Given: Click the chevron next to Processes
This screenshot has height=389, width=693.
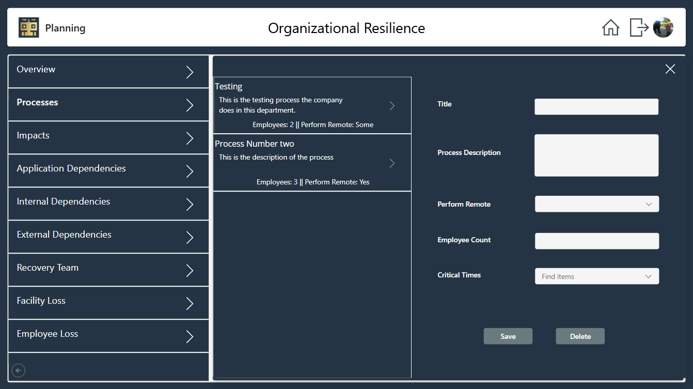Looking at the screenshot, I should tap(190, 105).
